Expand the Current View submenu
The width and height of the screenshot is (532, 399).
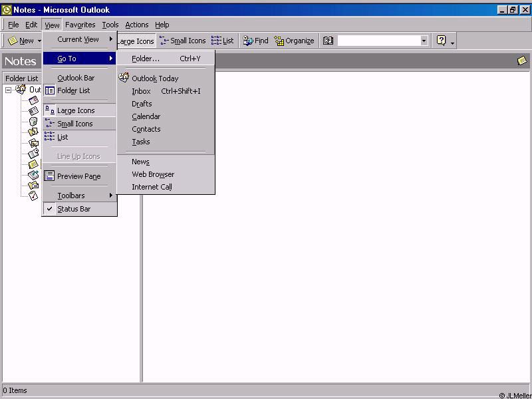click(78, 39)
